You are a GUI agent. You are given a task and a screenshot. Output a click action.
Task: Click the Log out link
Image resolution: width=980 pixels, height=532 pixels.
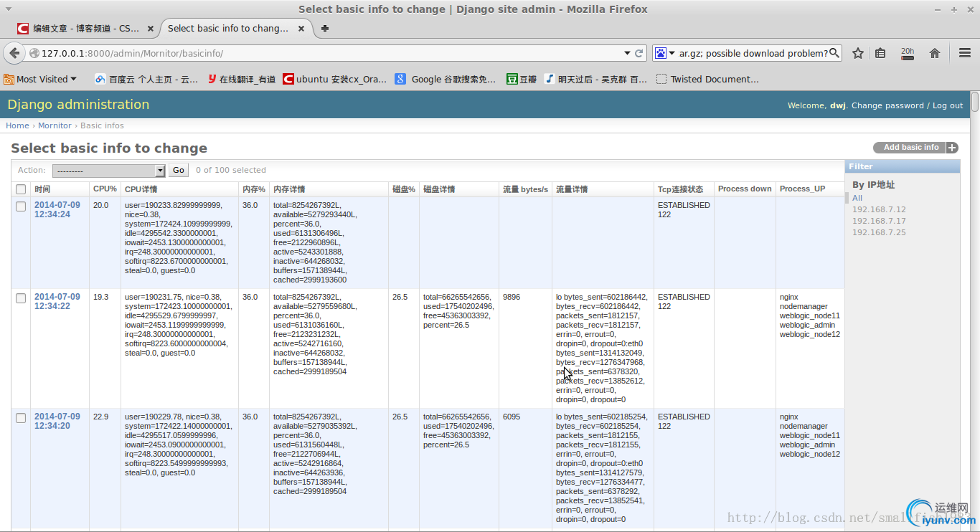[948, 105]
